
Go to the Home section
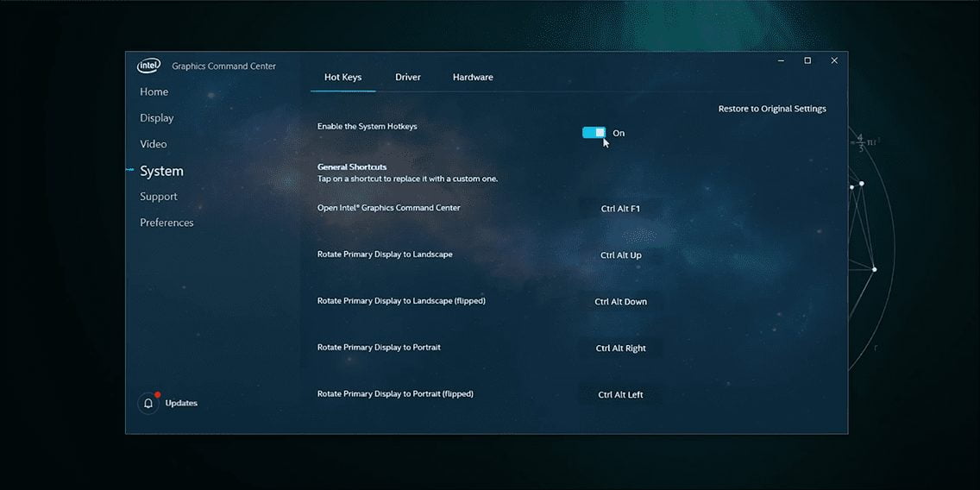[x=154, y=91]
